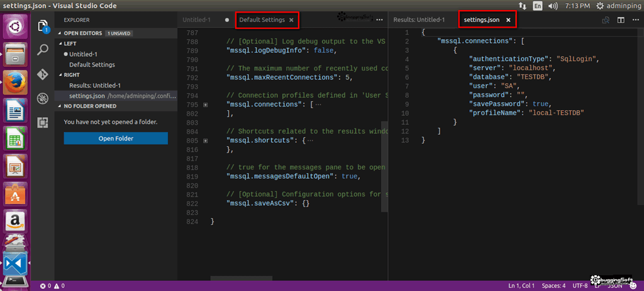Open Ubuntu Software Center from launcher
The image size is (644, 291).
click(x=15, y=194)
